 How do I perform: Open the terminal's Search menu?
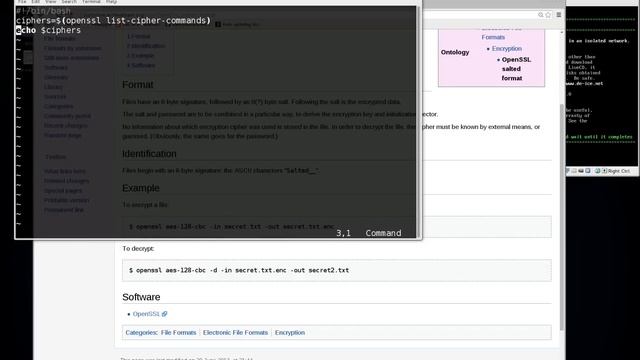(x=69, y=2)
